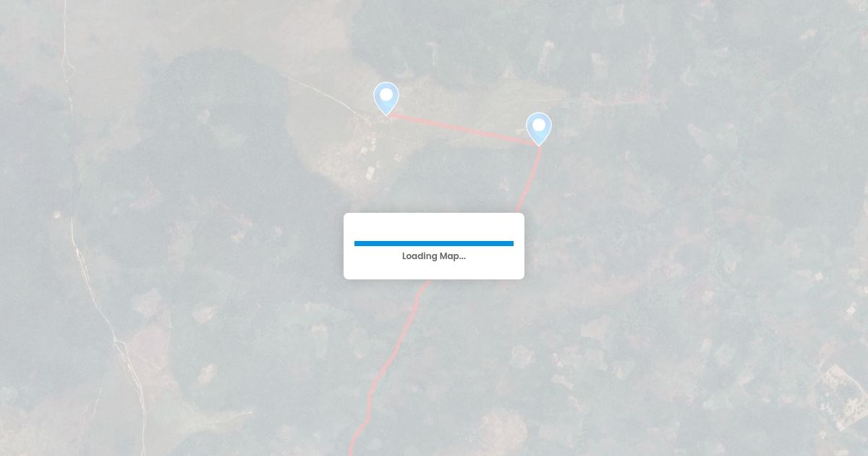The image size is (868, 456).
Task: Click the small buildings below the left pin
Action: pos(370,156)
